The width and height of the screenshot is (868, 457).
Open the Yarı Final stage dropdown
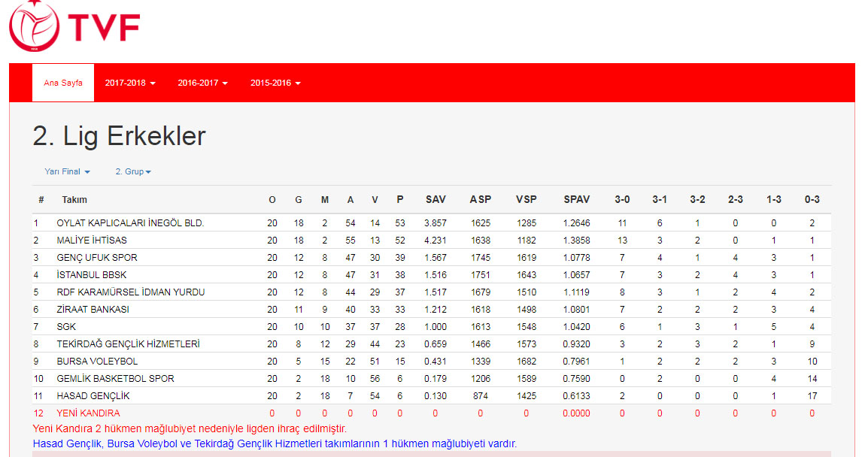[x=67, y=171]
